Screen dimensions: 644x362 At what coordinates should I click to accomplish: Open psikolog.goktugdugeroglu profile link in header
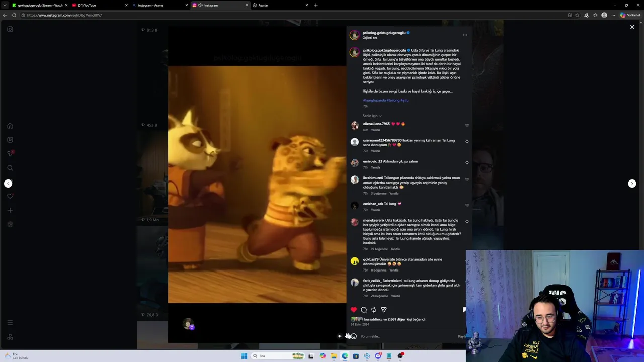[384, 33]
